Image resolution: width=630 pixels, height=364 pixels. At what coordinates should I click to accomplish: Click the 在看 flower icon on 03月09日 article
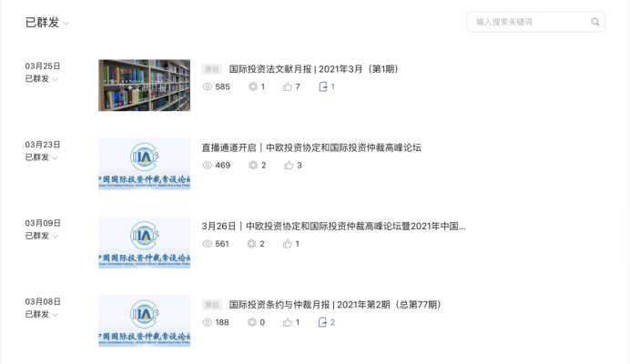point(251,244)
